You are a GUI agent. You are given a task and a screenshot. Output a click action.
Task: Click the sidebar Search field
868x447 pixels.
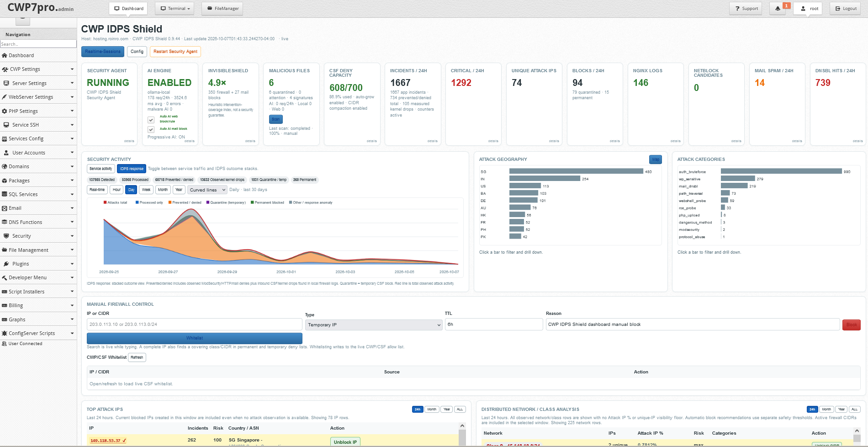(38, 44)
